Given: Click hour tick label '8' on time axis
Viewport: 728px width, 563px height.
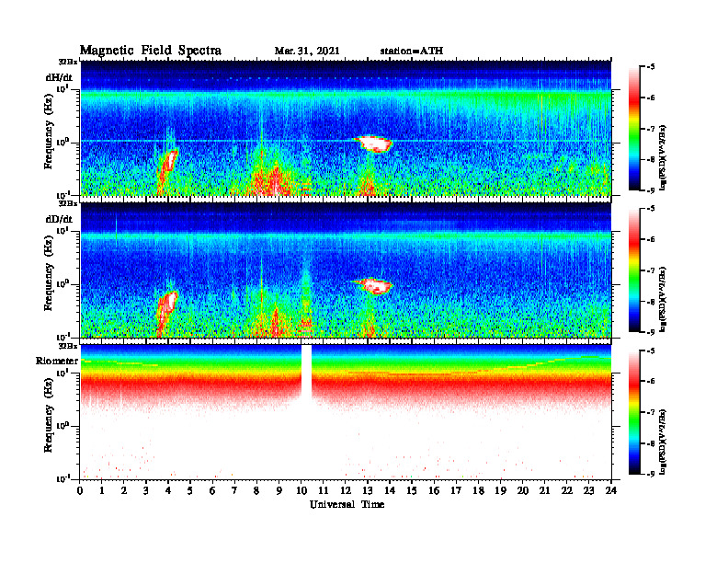Looking at the screenshot, I should [256, 490].
